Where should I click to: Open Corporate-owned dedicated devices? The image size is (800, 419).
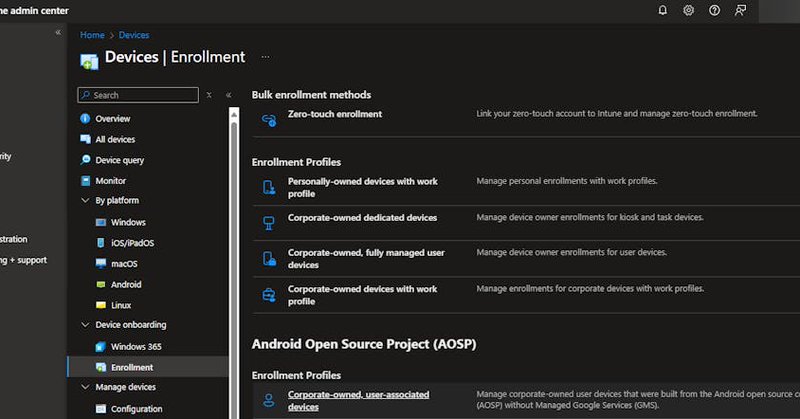[x=362, y=217]
